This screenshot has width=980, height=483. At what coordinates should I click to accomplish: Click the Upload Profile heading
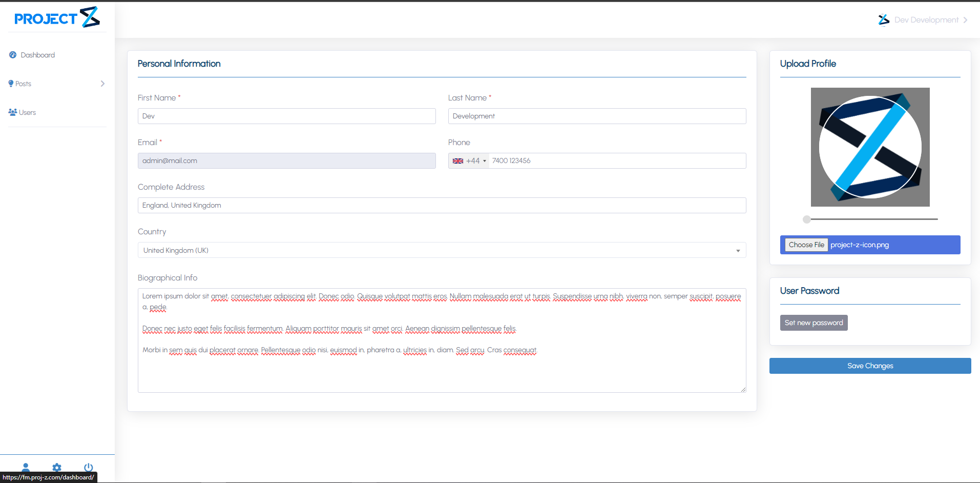click(808, 64)
